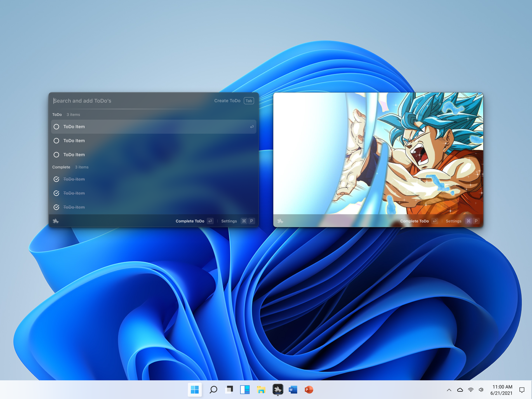532x399 pixels.
Task: Expand the hidden system tray icons chevron
Action: pyautogui.click(x=449, y=390)
